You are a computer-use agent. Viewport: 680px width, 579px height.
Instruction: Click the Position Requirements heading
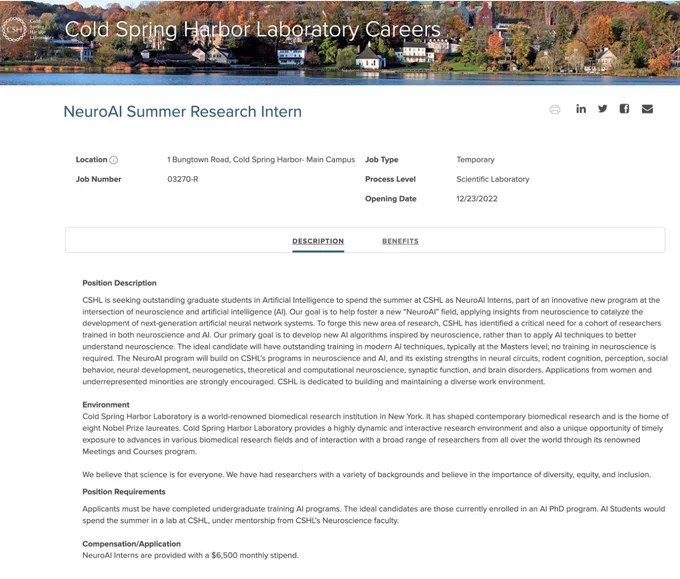point(124,491)
